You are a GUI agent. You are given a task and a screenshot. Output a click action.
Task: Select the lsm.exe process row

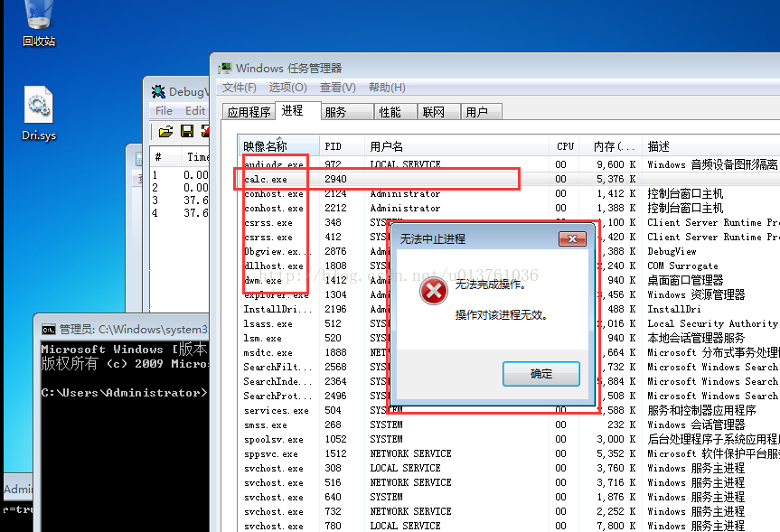(x=508, y=338)
